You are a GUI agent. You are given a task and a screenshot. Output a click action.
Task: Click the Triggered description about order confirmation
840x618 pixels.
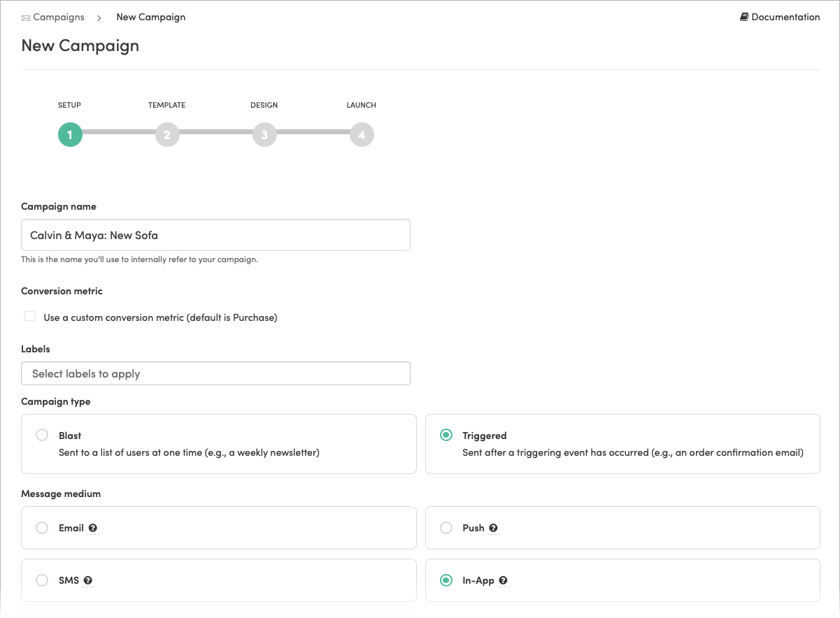pos(633,452)
